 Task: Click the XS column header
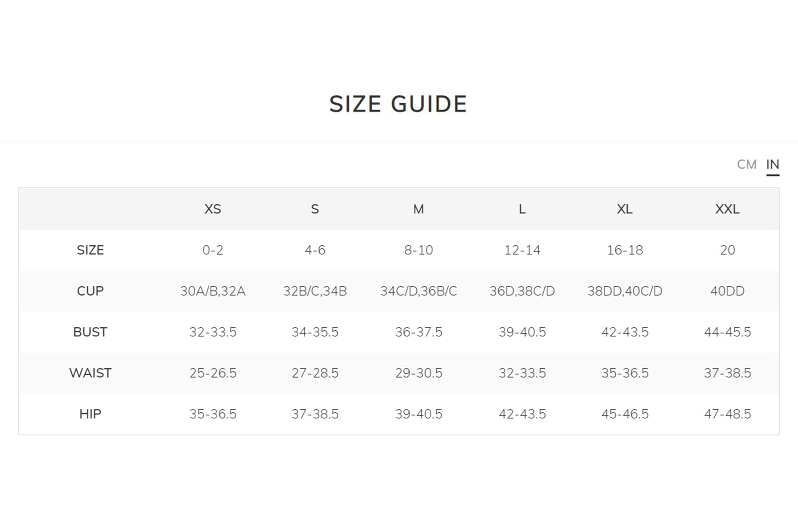pos(213,209)
